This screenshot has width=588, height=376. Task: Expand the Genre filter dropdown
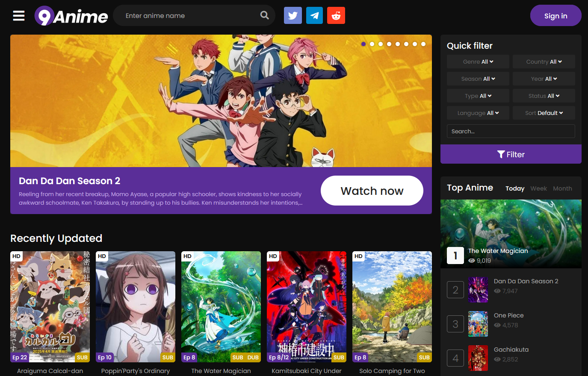coord(478,62)
